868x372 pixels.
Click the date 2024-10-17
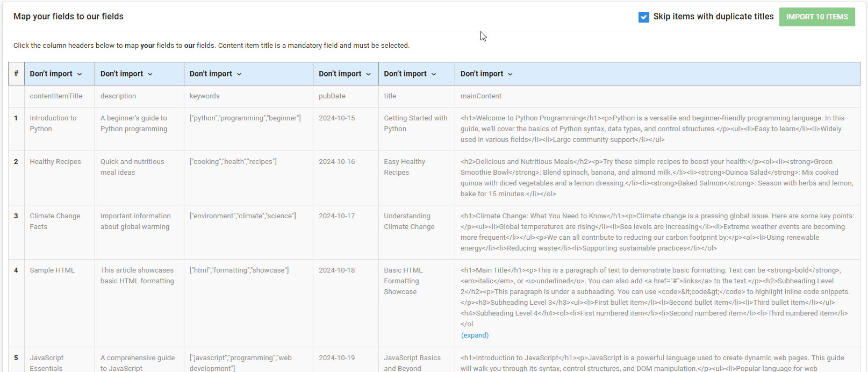pos(337,216)
